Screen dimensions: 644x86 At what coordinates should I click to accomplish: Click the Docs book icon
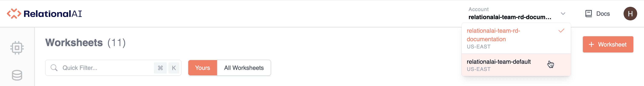[588, 14]
